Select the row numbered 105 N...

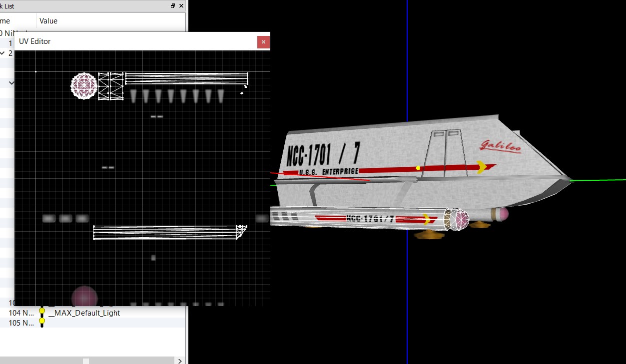21,323
